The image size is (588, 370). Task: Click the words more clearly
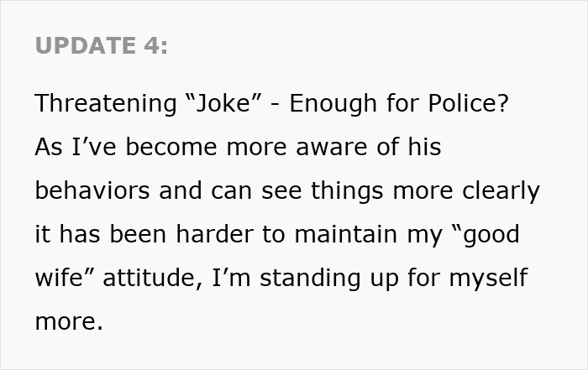point(466,191)
